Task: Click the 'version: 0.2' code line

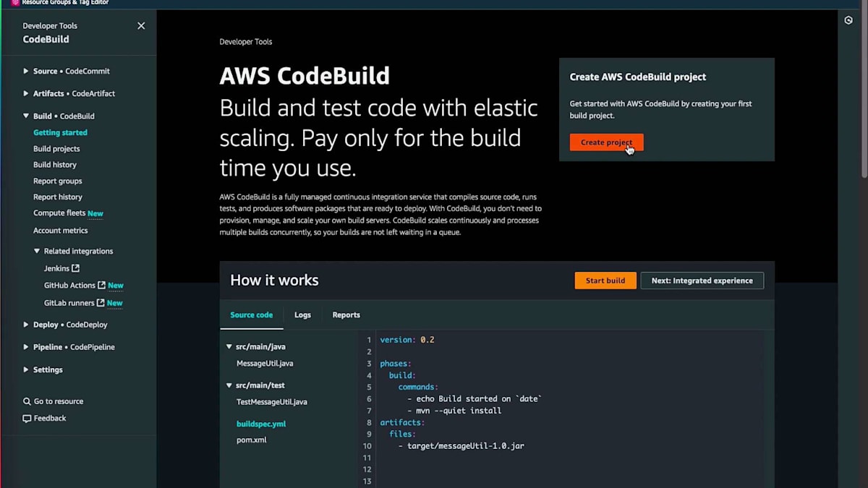Action: 407,340
